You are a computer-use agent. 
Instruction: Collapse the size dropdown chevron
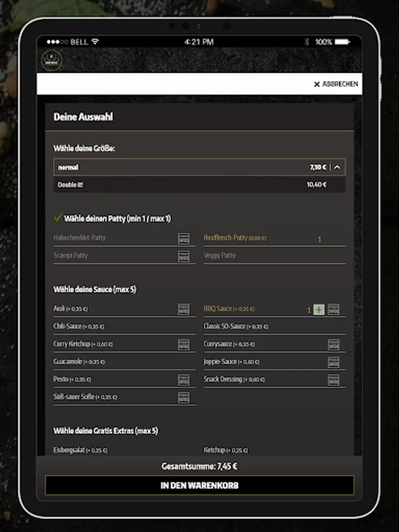click(x=337, y=167)
